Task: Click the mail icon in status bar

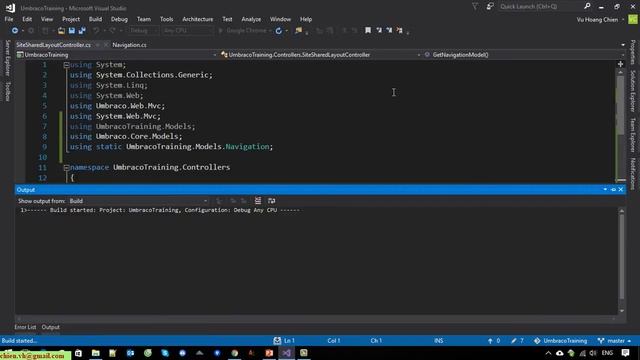Action: pyautogui.click(x=277, y=341)
